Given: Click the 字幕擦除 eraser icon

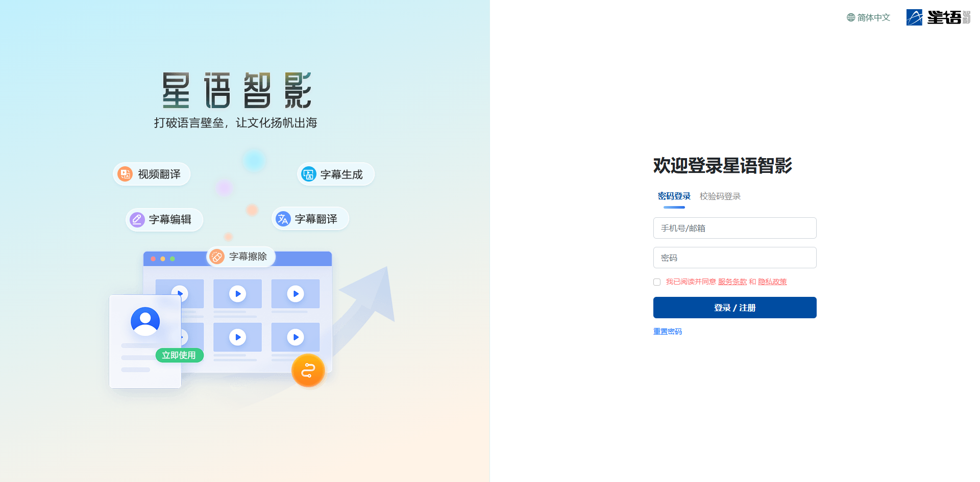Looking at the screenshot, I should pyautogui.click(x=217, y=257).
